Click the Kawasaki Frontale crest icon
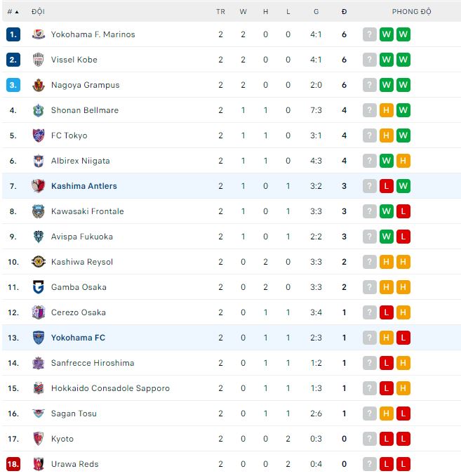The width and height of the screenshot is (461, 476). point(39,211)
